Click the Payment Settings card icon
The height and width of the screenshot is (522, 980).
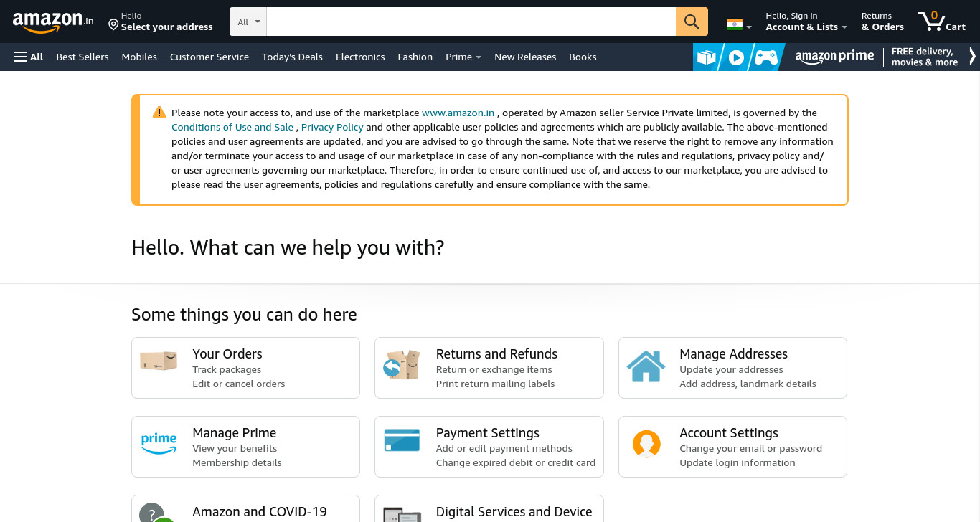pos(402,440)
